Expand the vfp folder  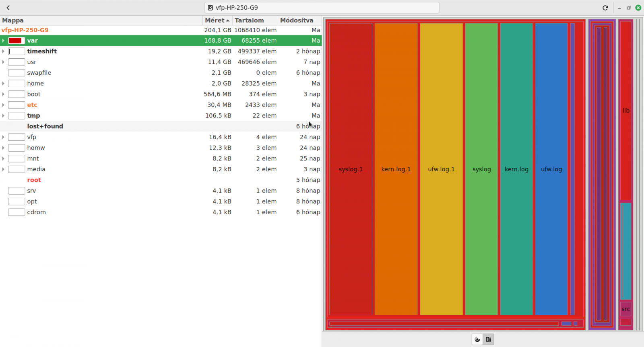click(3, 137)
